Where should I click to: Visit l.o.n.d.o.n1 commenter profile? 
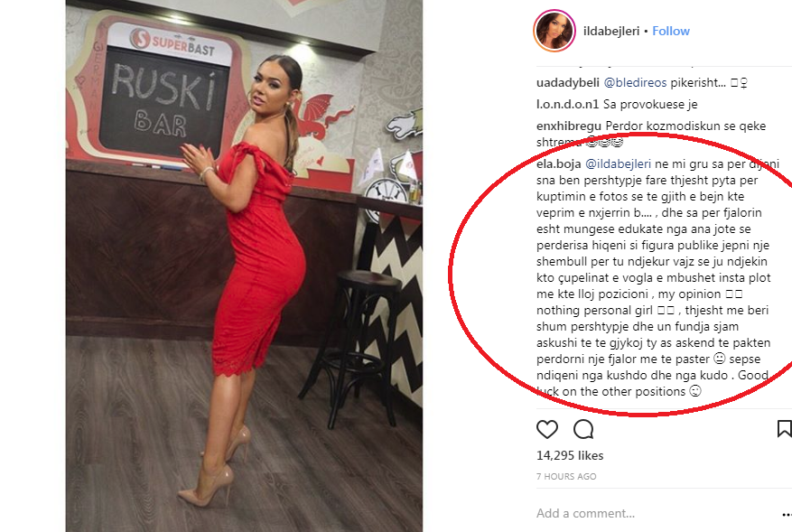(567, 104)
